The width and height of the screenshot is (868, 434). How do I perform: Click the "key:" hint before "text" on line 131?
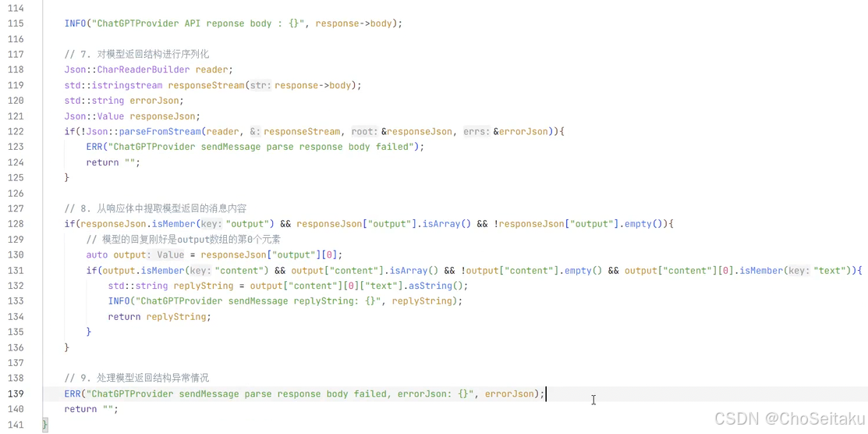[800, 271]
